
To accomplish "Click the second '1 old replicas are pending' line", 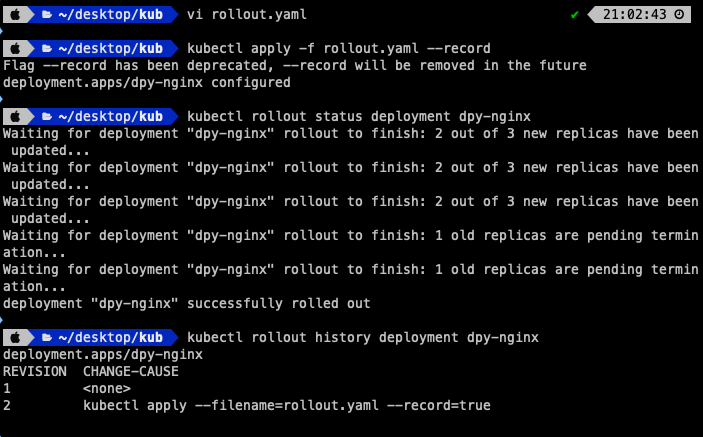I will [x=351, y=278].
